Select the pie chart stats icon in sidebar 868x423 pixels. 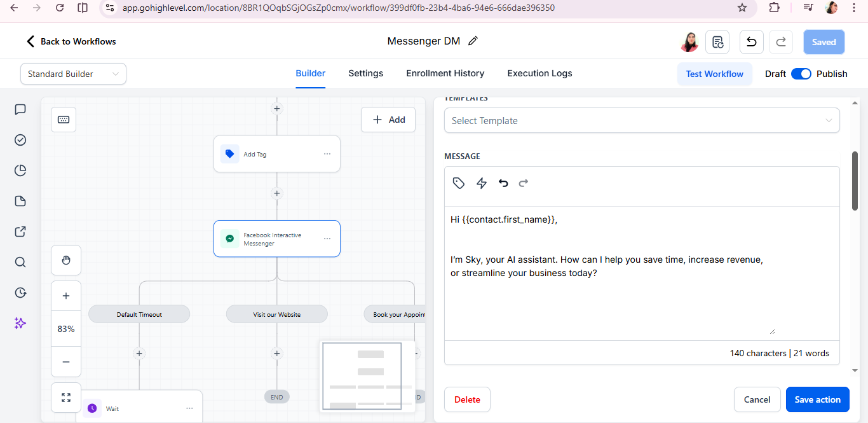pos(20,170)
